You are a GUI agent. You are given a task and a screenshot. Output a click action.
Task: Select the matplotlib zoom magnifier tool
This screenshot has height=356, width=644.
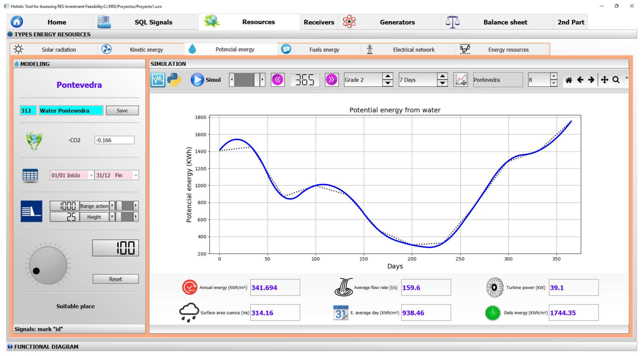click(616, 80)
